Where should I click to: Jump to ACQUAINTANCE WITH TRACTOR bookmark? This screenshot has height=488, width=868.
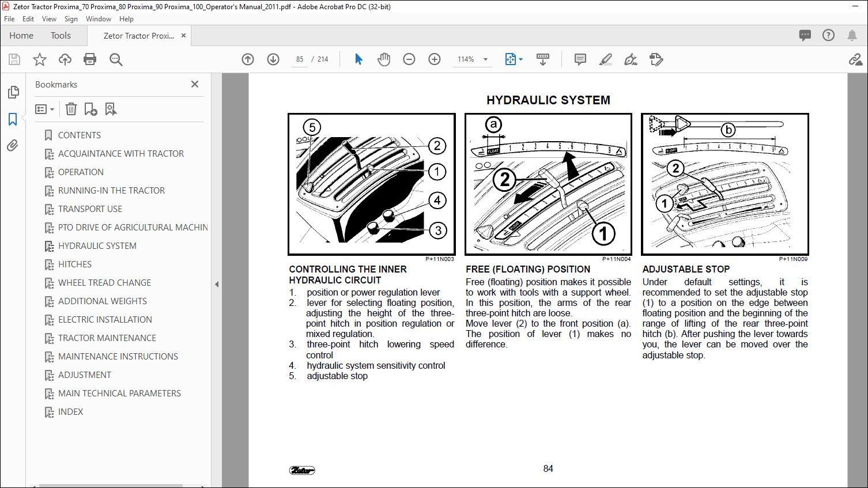[x=121, y=153]
